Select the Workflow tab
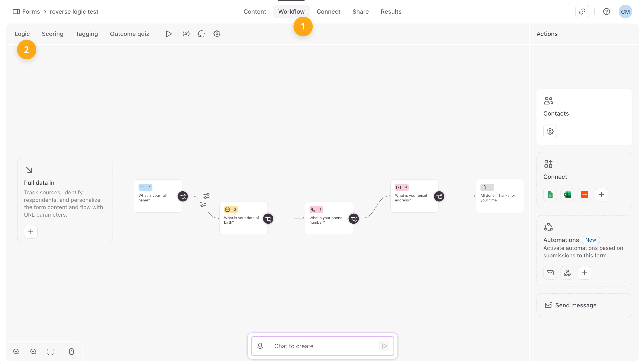Viewport: 643px width, 364px height. click(291, 12)
